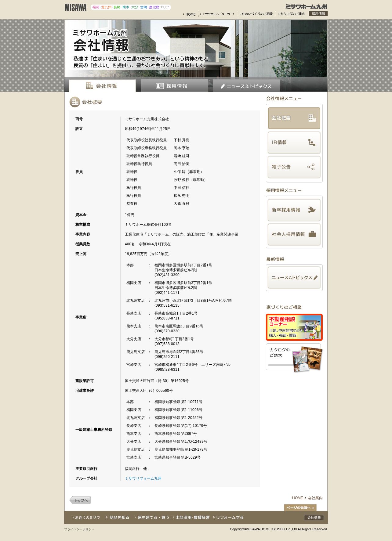This screenshot has height=541, width=392.
Task: Open the 会社概要 sidebar button
Action: 294,118
